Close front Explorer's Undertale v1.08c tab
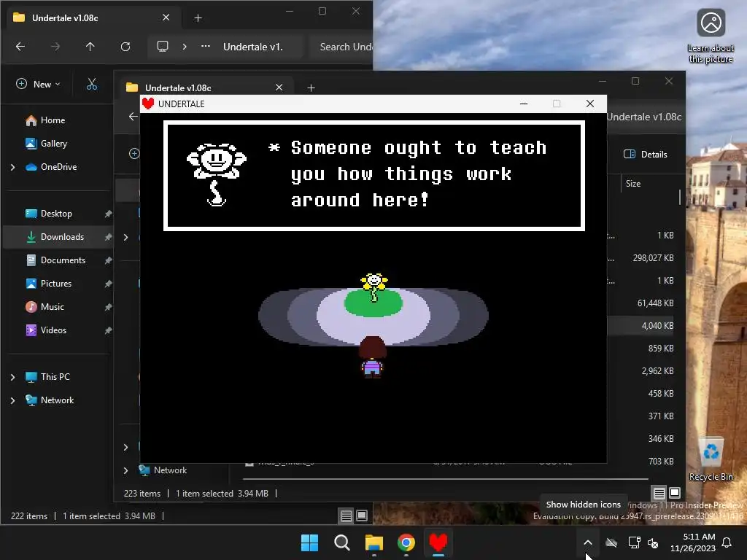The height and width of the screenshot is (560, 747). (279, 87)
